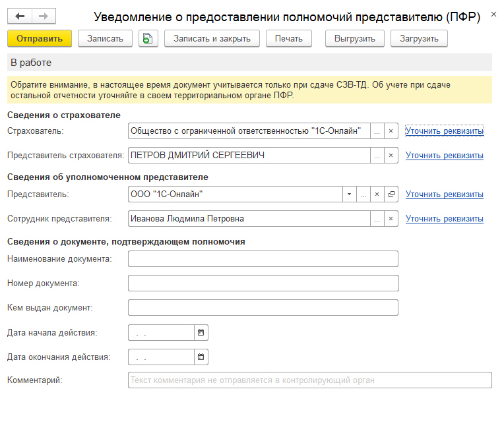Click the Выгрузить button
Viewport: 504px width, 443px height.
354,39
